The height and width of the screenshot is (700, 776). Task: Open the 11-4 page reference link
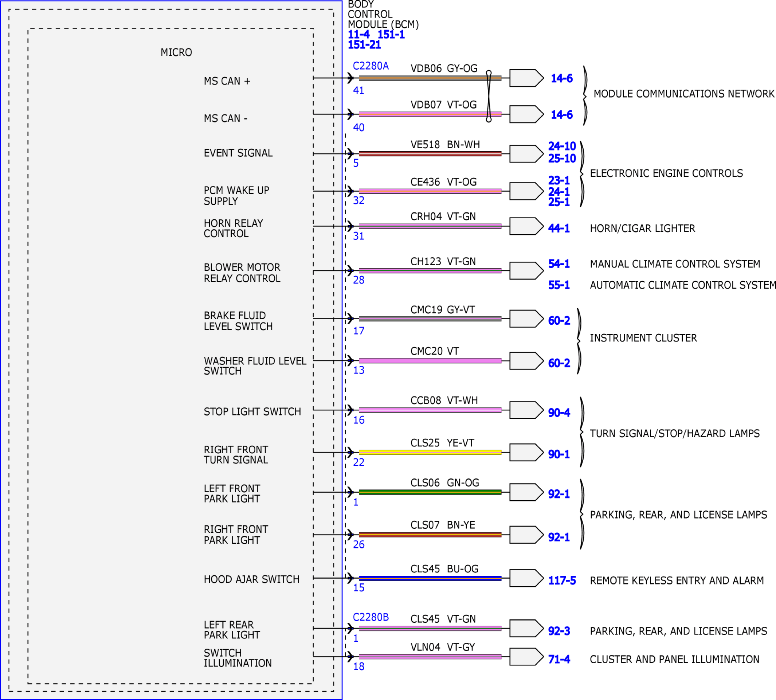coord(358,35)
